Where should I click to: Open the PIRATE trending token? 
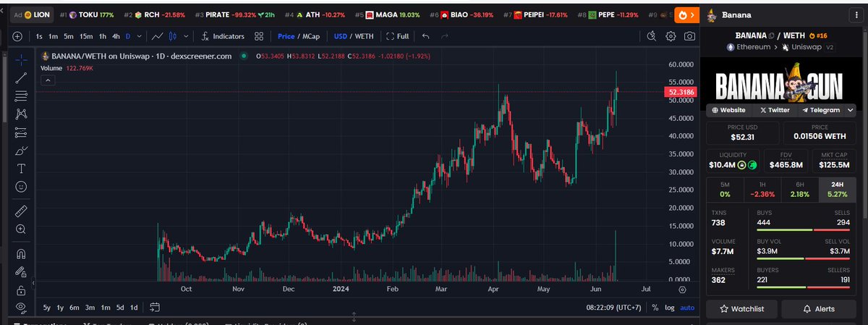pos(235,14)
